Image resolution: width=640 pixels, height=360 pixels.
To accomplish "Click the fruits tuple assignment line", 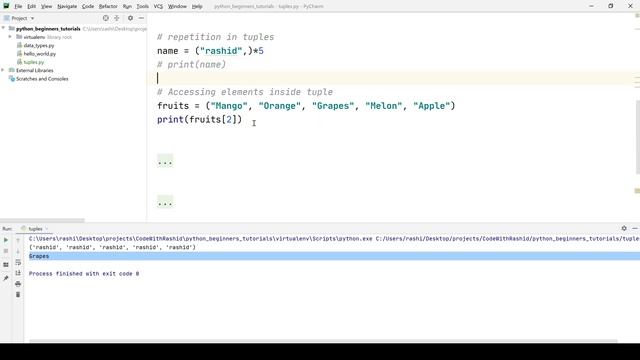I will coord(306,106).
